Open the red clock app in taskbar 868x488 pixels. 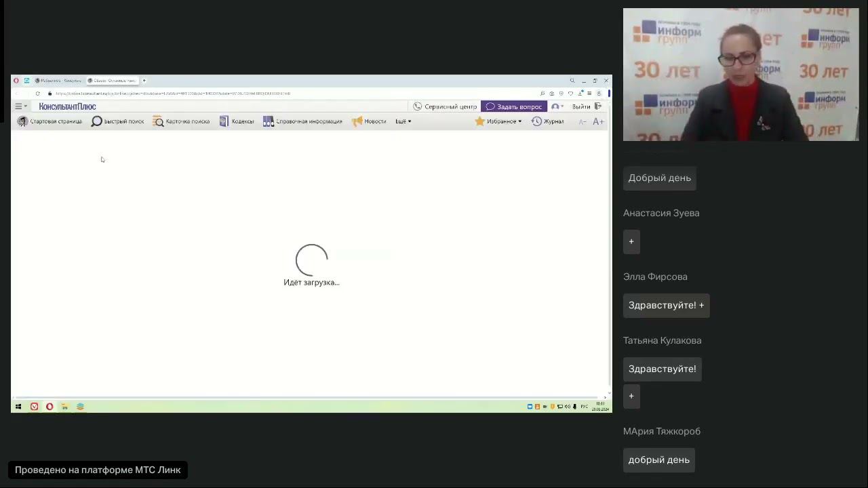tap(34, 407)
